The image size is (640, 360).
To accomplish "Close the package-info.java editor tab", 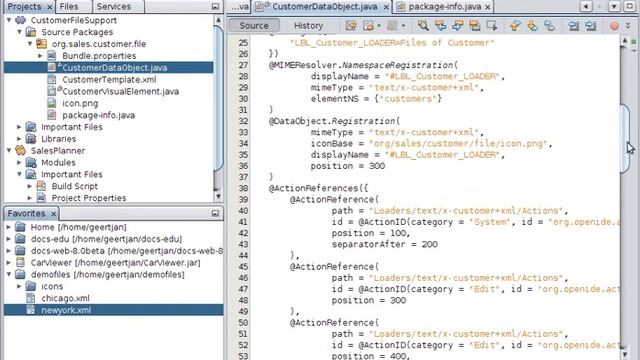I will [x=487, y=7].
